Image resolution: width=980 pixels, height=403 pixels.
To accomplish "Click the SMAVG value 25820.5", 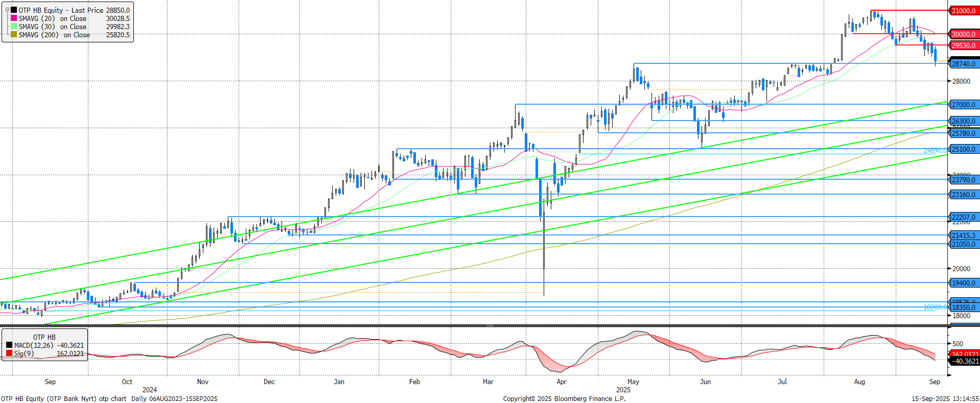I will pyautogui.click(x=118, y=35).
